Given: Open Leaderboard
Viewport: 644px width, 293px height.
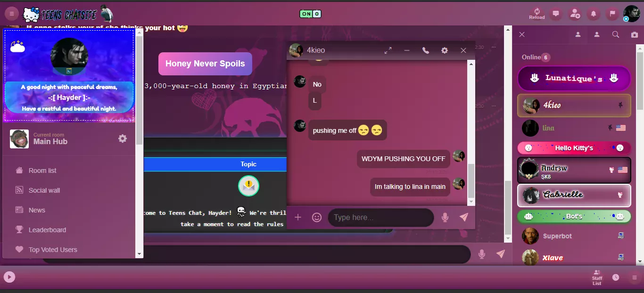Looking at the screenshot, I should pos(47,230).
